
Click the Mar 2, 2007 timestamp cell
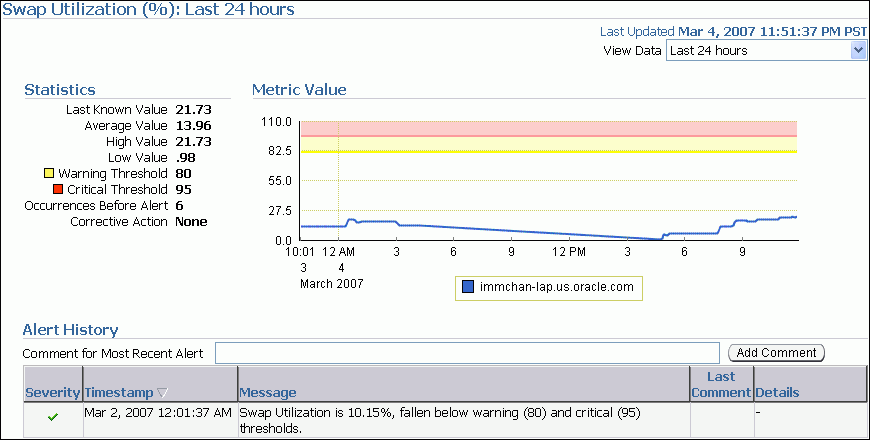[158, 412]
